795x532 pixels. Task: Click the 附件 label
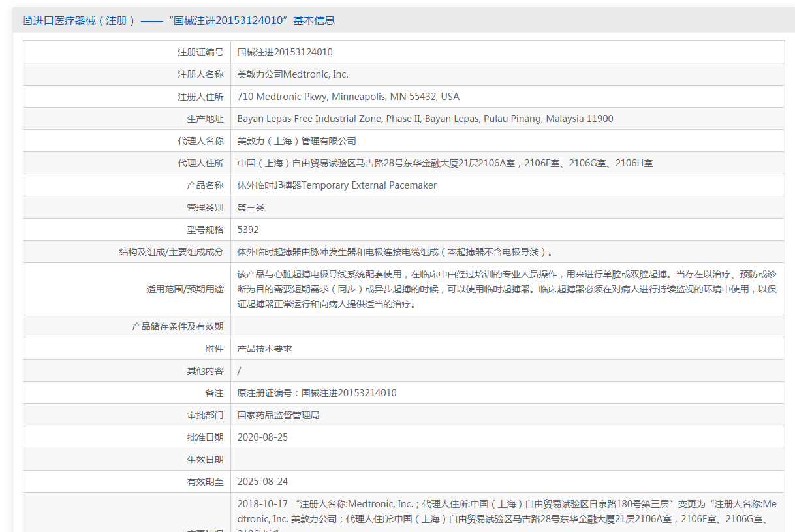click(x=215, y=349)
